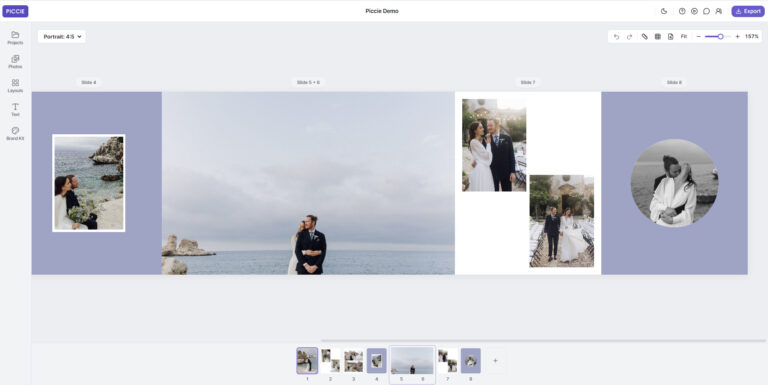Select slide thumbnail 1 in filmstrip
The image size is (768, 385).
[307, 361]
